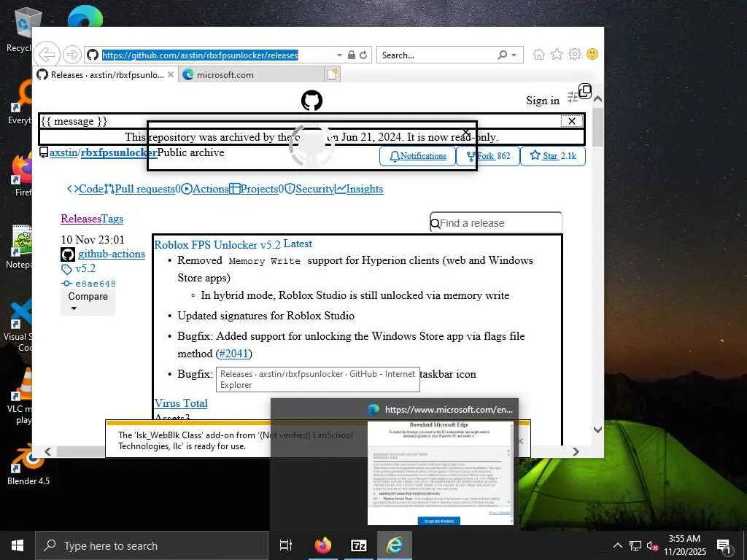Open a new tab with the blank tab button
Viewport: 747px width, 560px height.
[333, 74]
